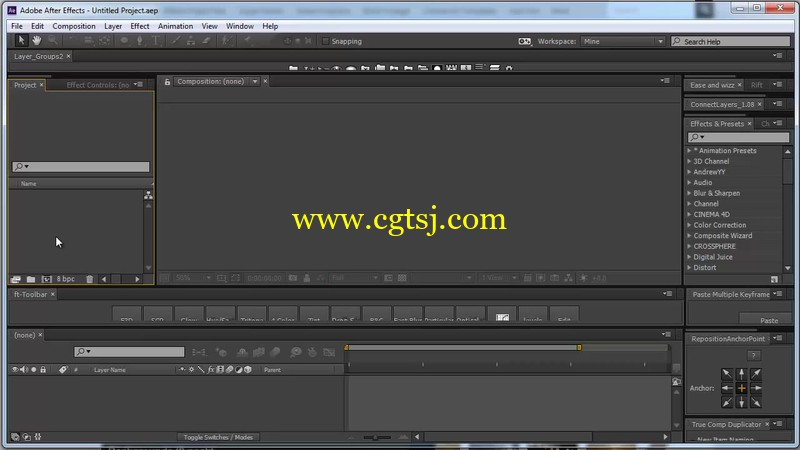This screenshot has height=450, width=800.
Task: Select the Pen tool
Action: tap(140, 40)
